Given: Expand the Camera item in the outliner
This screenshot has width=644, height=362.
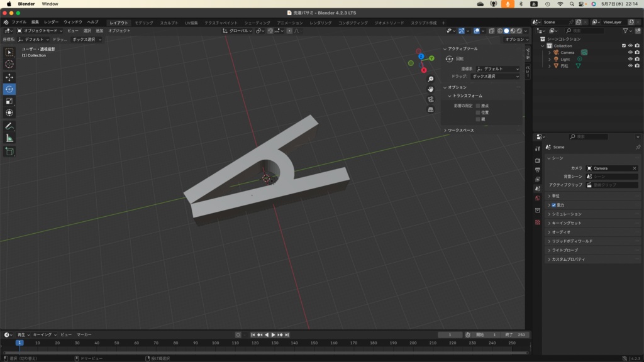Looking at the screenshot, I should [550, 53].
